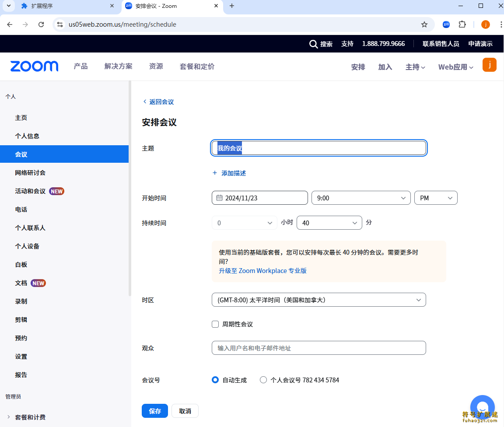This screenshot has width=504, height=427.
Task: Open the duration minutes 40 dropdown
Action: click(x=329, y=223)
